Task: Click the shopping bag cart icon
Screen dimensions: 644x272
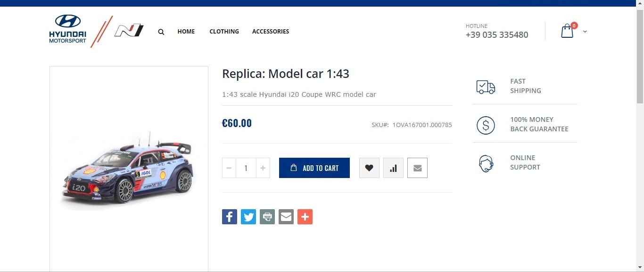Action: (x=567, y=31)
